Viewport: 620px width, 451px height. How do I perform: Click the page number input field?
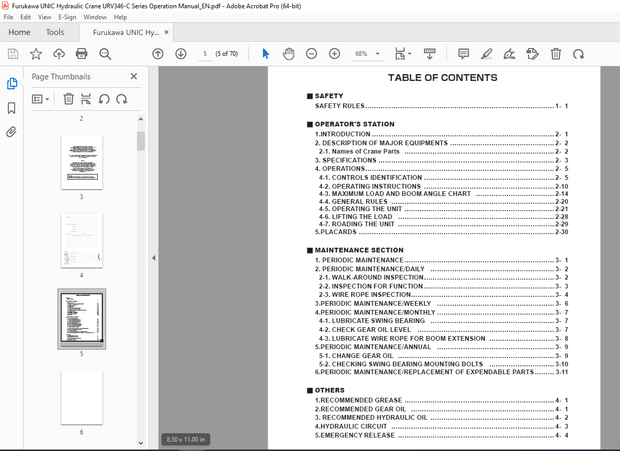(x=205, y=54)
